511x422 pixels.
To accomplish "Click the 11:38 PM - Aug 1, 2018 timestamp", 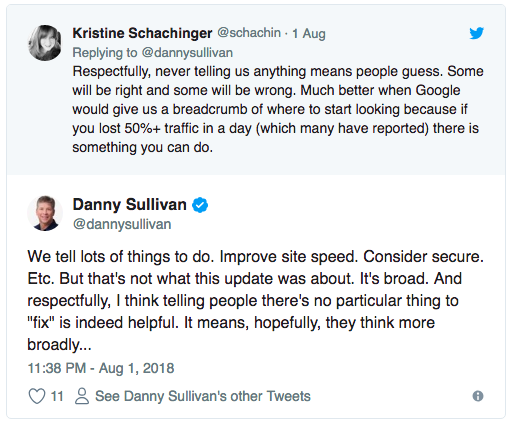I will pos(101,368).
